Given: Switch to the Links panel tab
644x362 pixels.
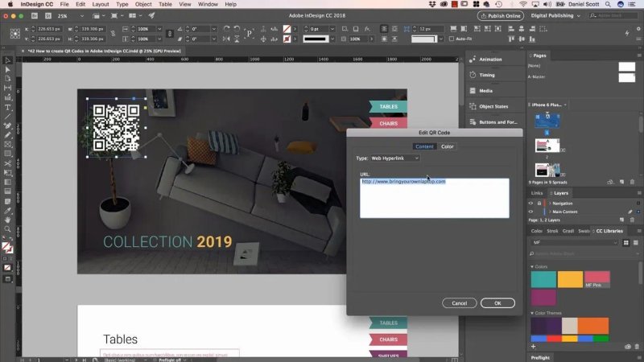Looking at the screenshot, I should (x=537, y=193).
